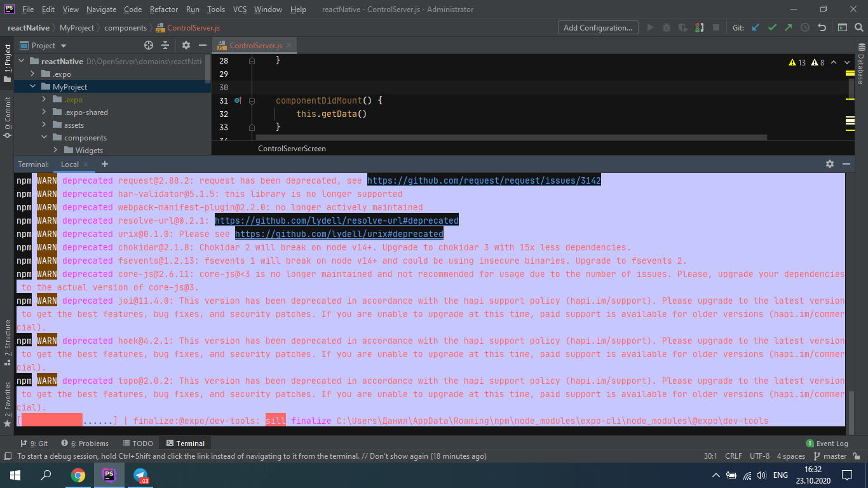The width and height of the screenshot is (868, 488).
Task: Toggle the Database side tool window
Action: pos(861,64)
